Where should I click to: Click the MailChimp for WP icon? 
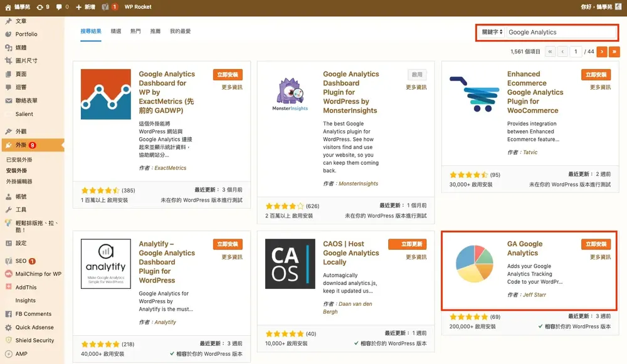(8, 274)
